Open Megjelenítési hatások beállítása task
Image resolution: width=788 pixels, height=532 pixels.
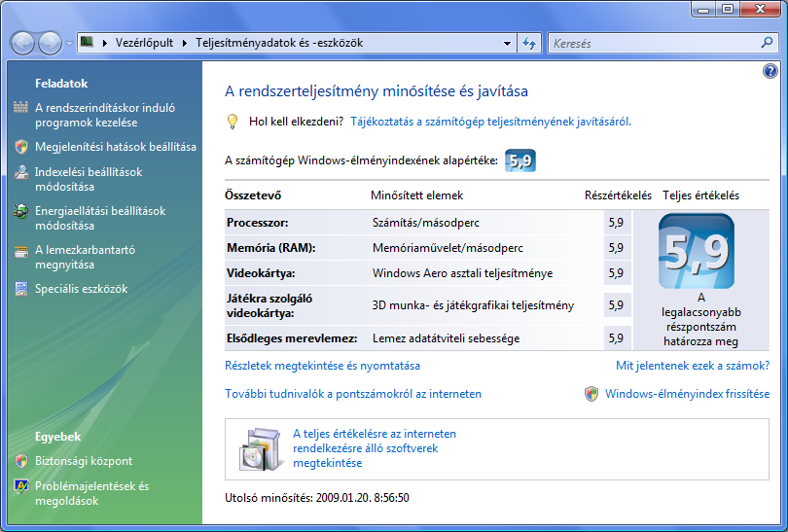(115, 147)
